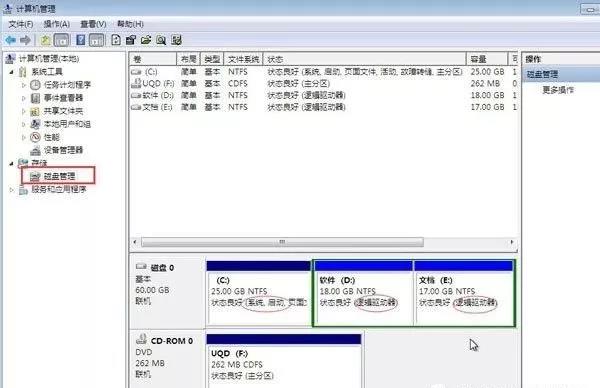Select the 文档 (E:) partition block on 磁盘 0
Screen dimensions: 600x388
[464, 293]
